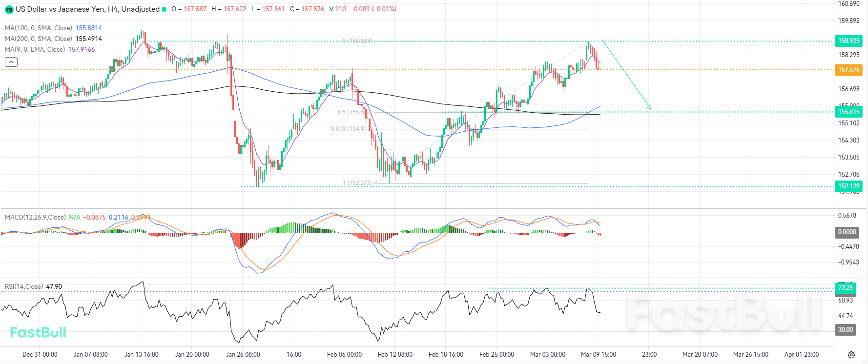Screen dimensions: 868x364
Task: Click the 158.925 green price tag
Action: click(x=848, y=41)
